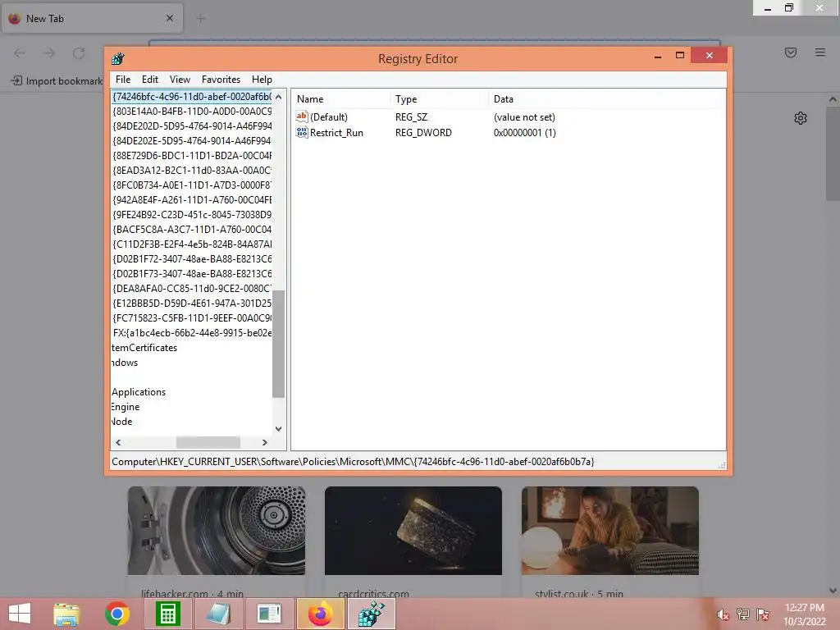The height and width of the screenshot is (630, 840).
Task: Select key {803E14A0-B4FB-11D0-A0D0-00A0C9
Action: tap(192, 112)
